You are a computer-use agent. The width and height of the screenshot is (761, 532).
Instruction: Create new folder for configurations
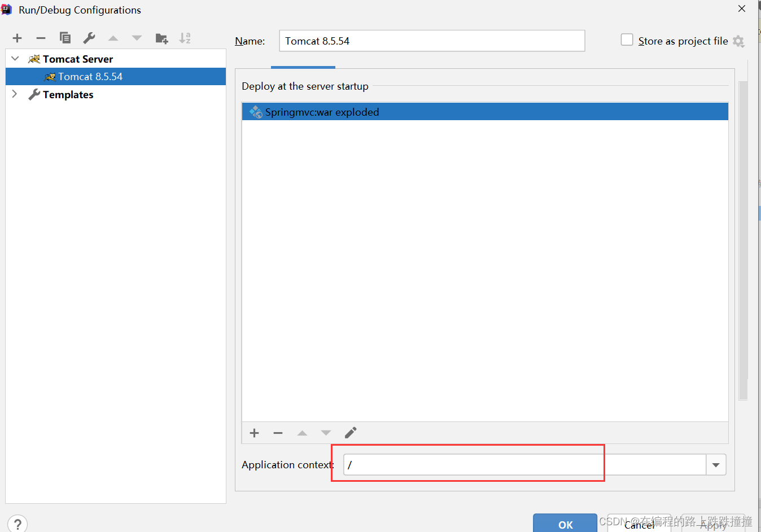161,38
